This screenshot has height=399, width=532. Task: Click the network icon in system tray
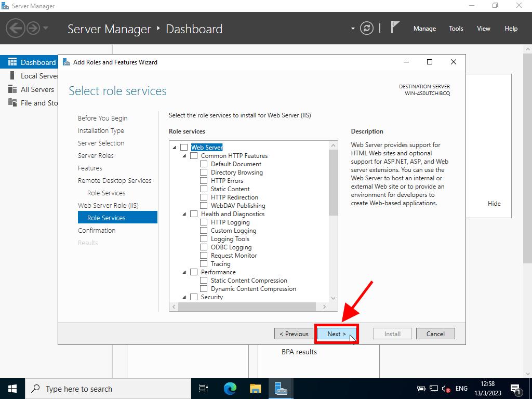pos(434,389)
